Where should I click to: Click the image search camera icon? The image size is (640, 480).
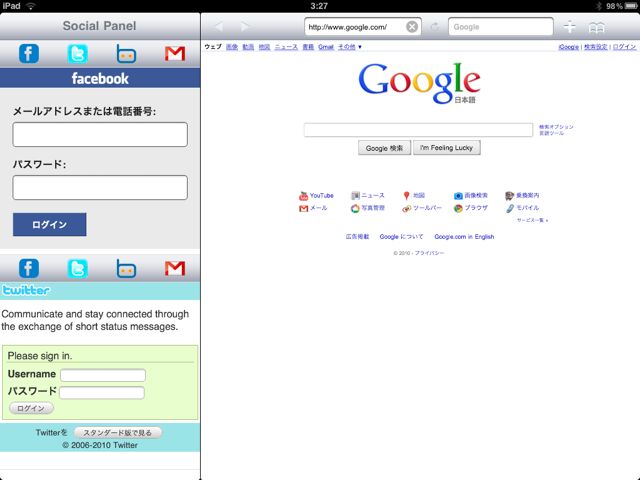(458, 196)
